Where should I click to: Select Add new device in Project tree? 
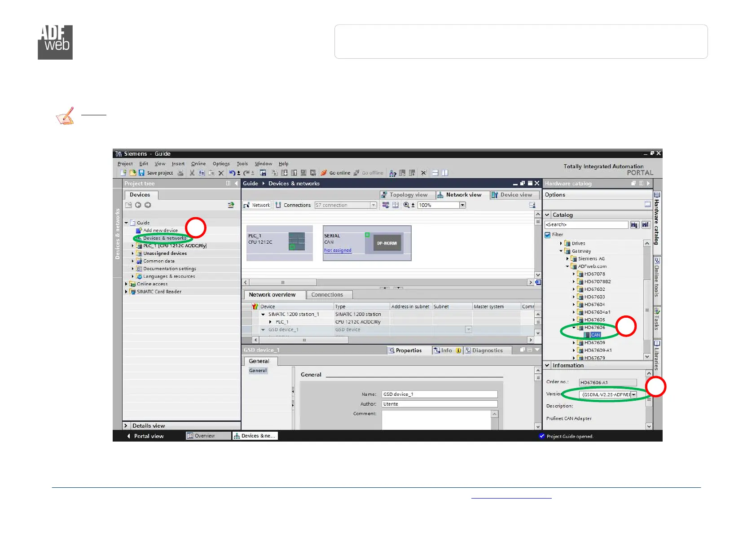tap(160, 231)
